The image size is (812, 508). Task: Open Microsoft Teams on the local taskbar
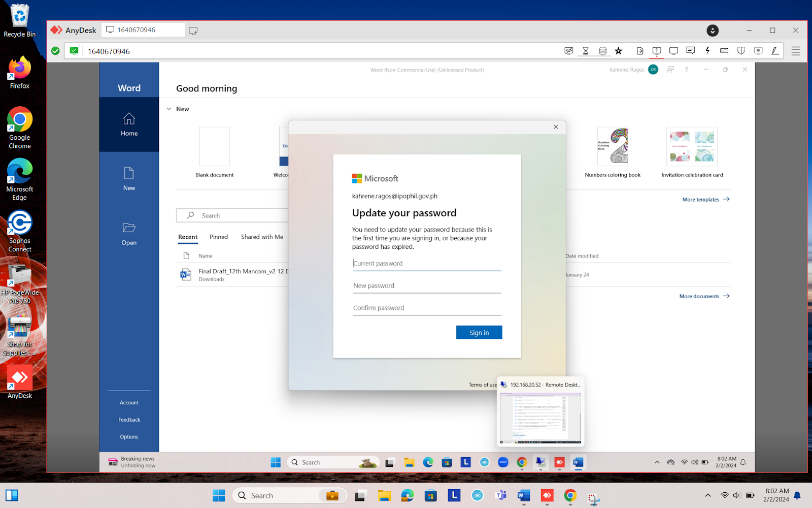pyautogui.click(x=500, y=495)
